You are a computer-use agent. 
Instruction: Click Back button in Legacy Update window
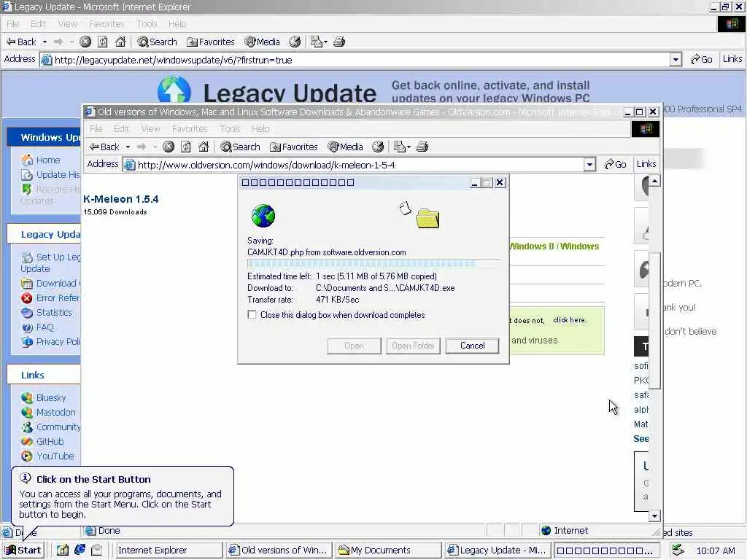pos(21,42)
